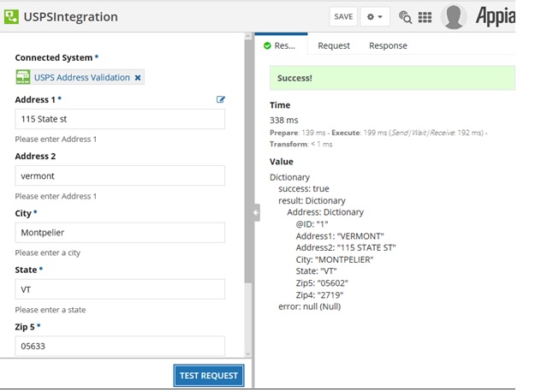
Task: Select the Result tab
Action: pos(280,45)
